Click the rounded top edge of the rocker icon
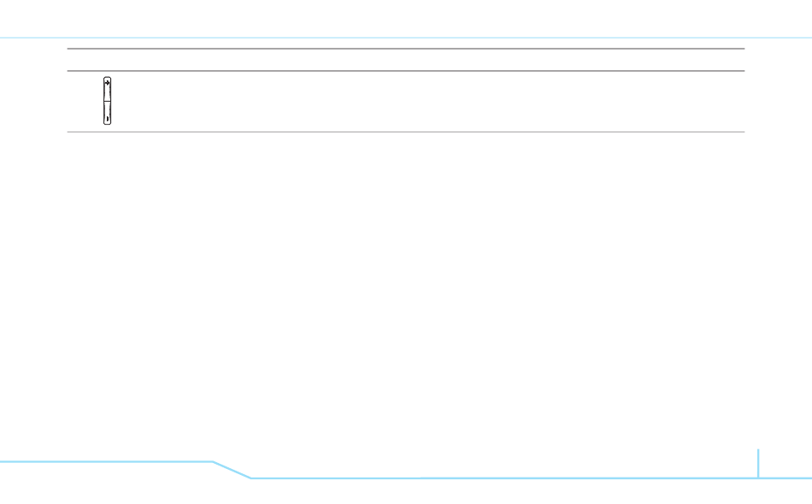 click(107, 78)
